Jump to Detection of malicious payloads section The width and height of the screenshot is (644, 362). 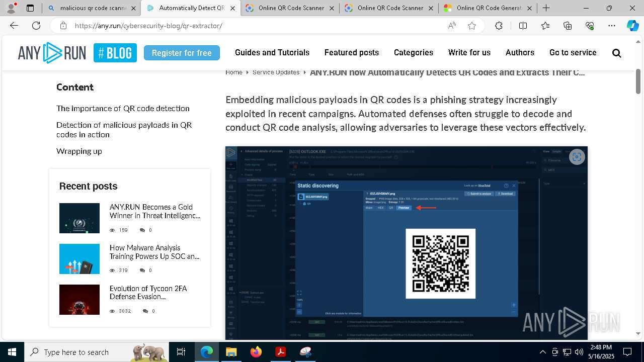(124, 130)
